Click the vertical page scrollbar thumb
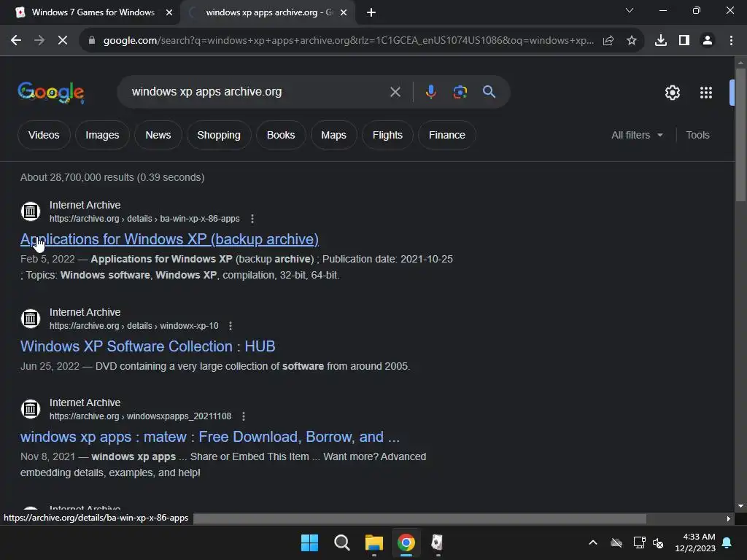The image size is (747, 560). (741, 135)
